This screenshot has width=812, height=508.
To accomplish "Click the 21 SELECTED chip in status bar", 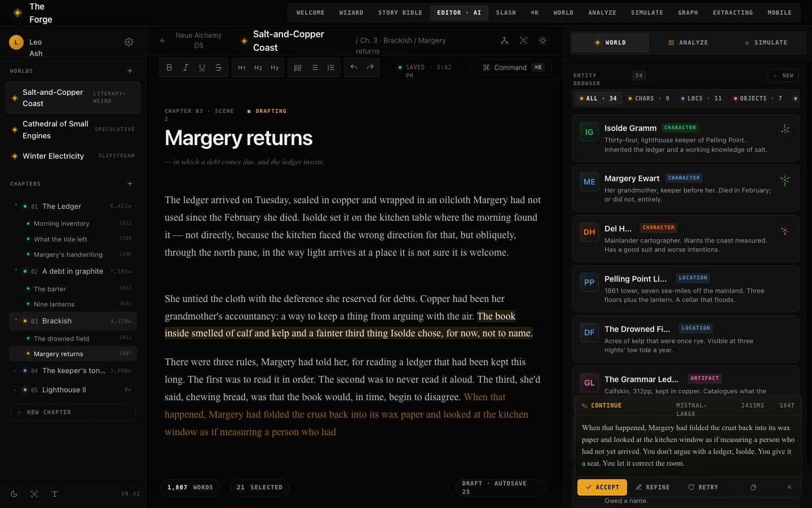I will (259, 487).
